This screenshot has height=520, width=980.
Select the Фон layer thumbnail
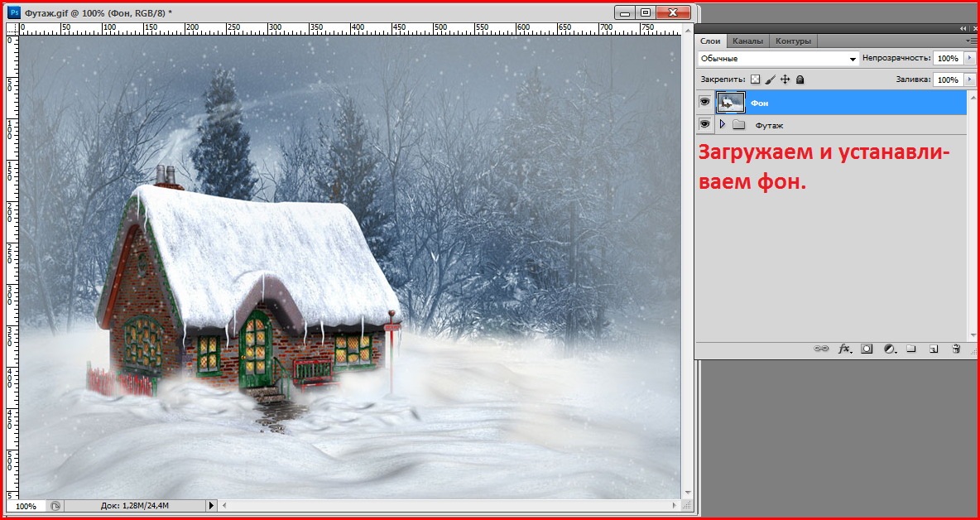pos(731,103)
